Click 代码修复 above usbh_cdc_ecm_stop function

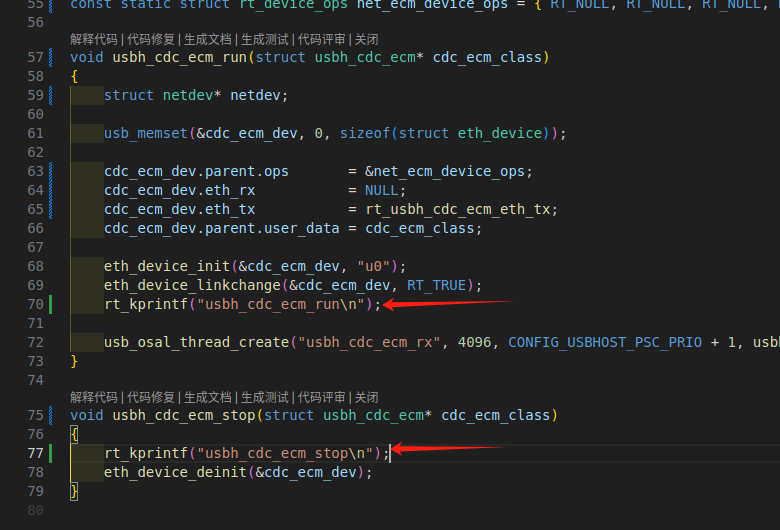151,397
